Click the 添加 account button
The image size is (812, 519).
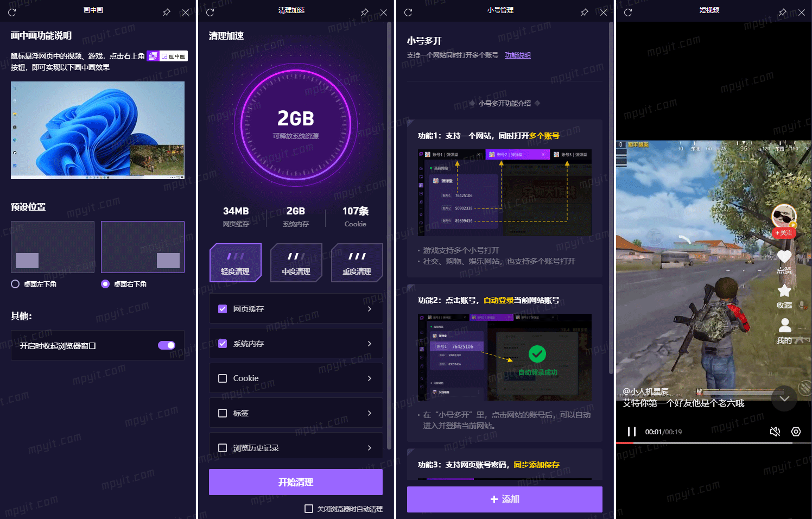[x=505, y=499]
